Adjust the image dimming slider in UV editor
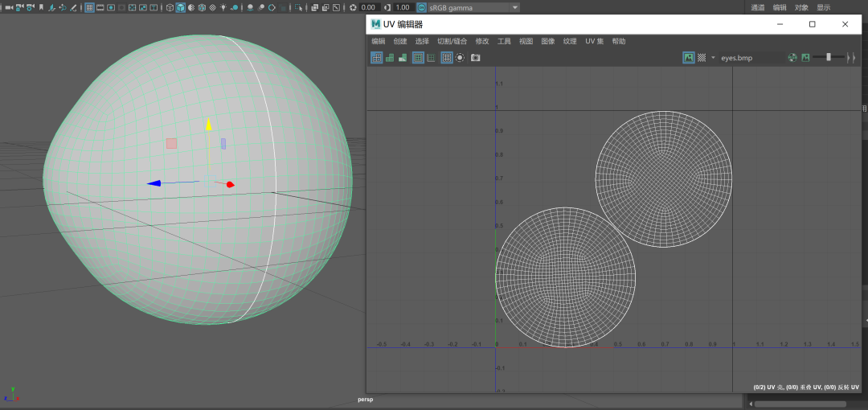The width and height of the screenshot is (868, 410). [828, 58]
